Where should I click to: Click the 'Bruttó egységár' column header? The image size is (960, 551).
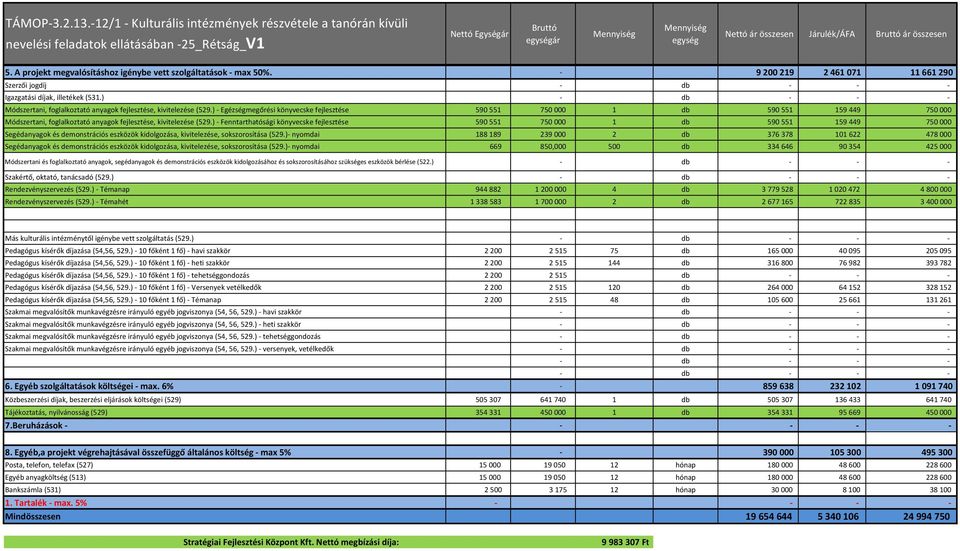(543, 34)
